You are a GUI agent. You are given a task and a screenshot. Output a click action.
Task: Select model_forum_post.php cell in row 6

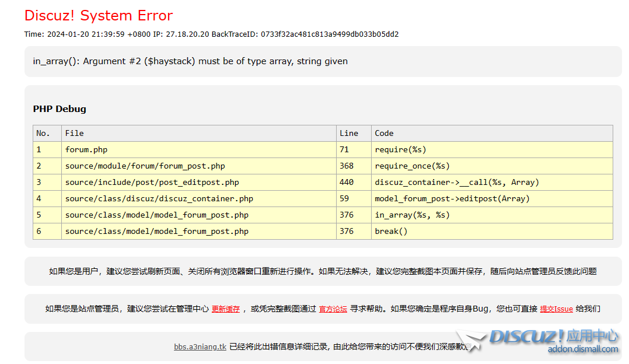tap(198, 232)
